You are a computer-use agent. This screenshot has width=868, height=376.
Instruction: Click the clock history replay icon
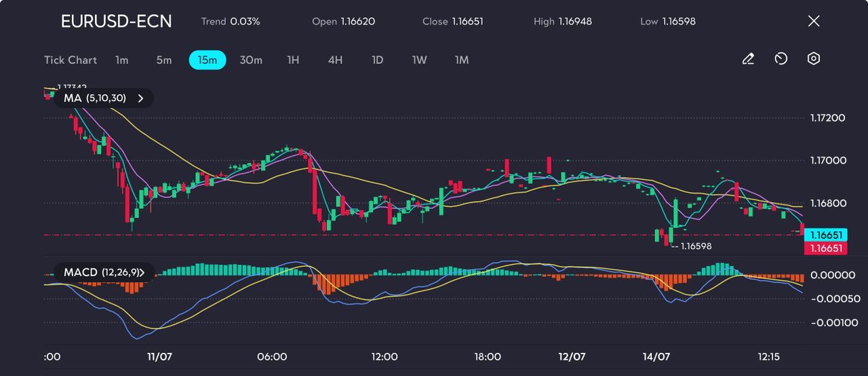[781, 59]
